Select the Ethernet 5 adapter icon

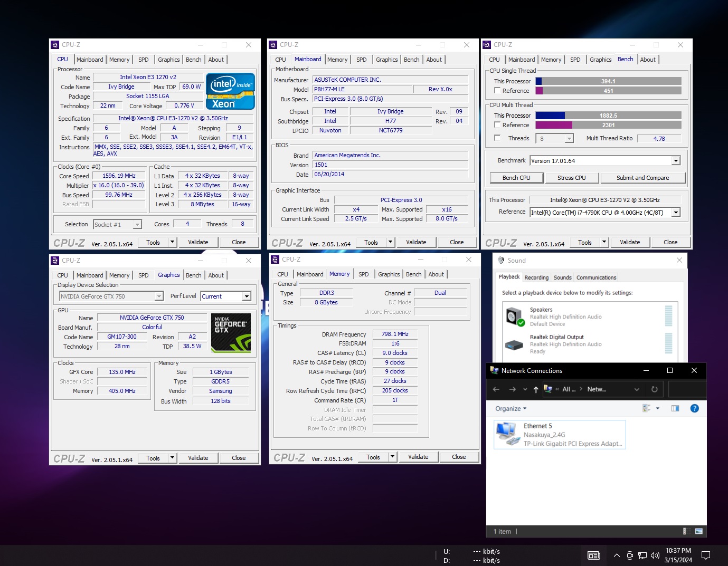click(x=508, y=434)
